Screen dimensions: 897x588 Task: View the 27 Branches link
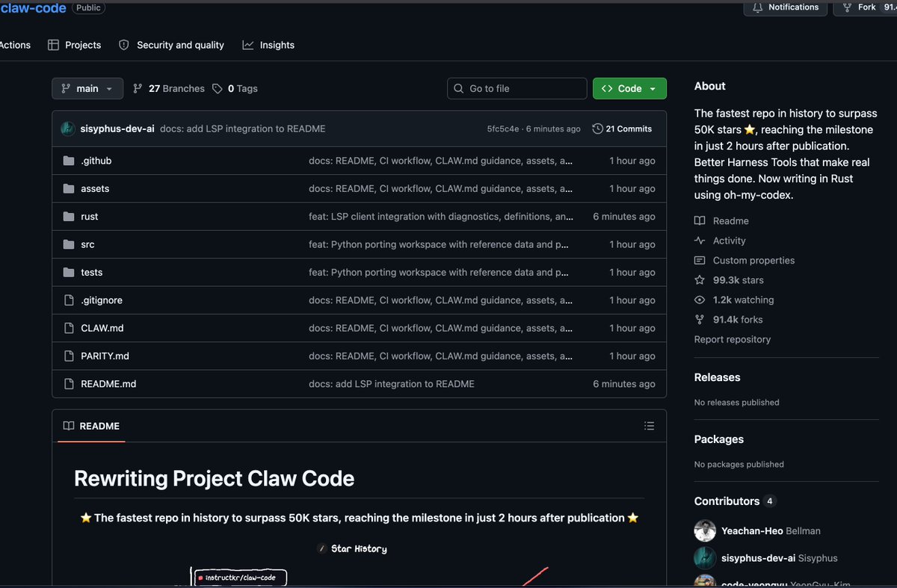pyautogui.click(x=168, y=88)
